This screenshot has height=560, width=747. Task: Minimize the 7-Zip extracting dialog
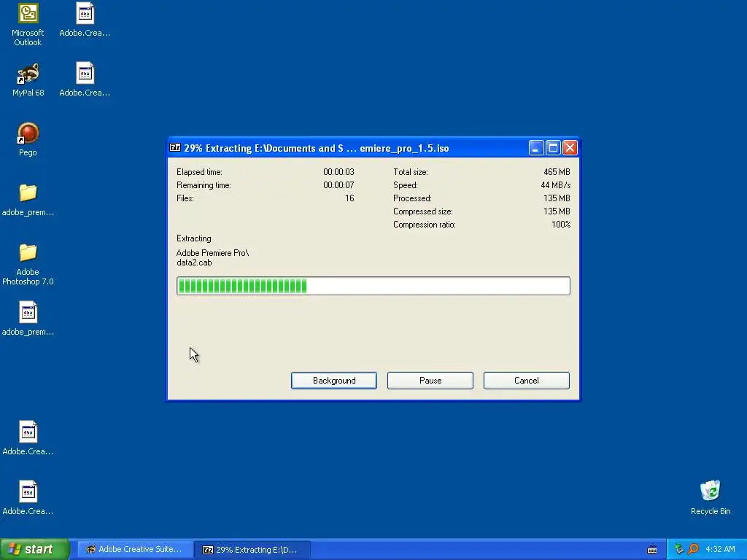click(536, 148)
